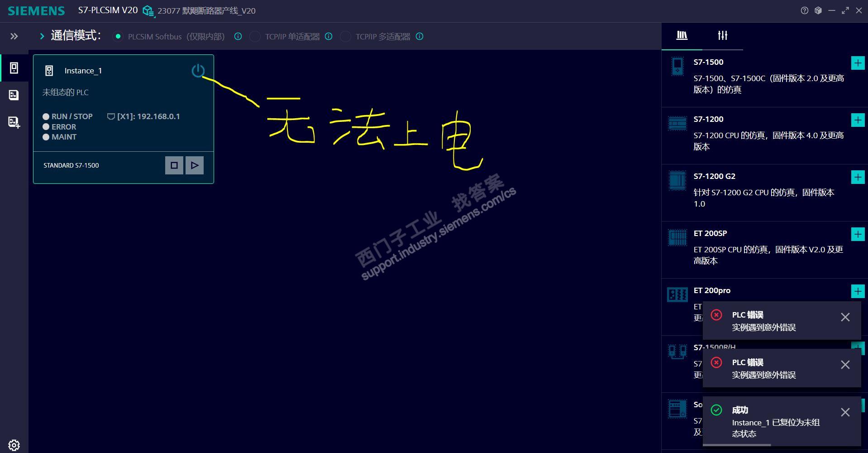Click the network port icon beside [X1]
Screen dimensions: 868x453
[x=111, y=116]
